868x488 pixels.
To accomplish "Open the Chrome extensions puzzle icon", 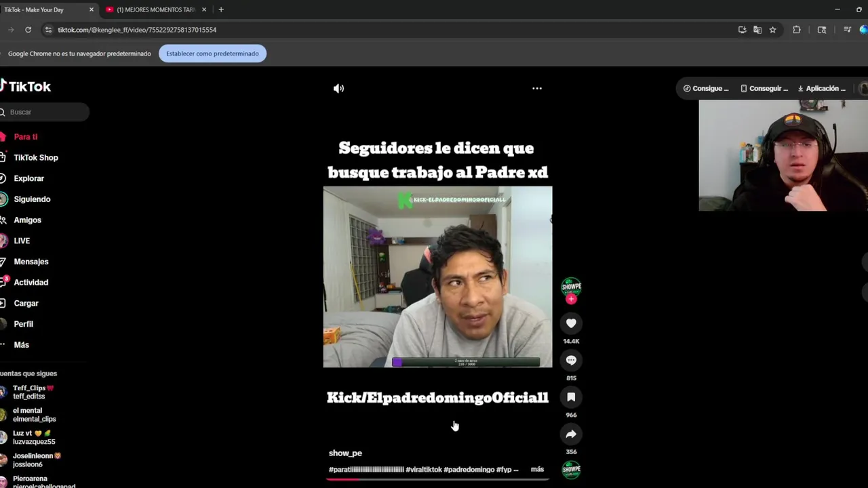I will [x=797, y=30].
